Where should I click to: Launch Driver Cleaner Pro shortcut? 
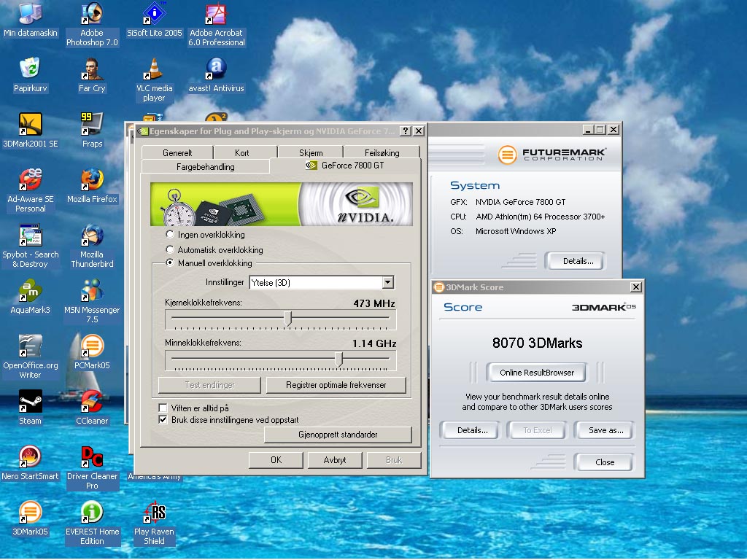pyautogui.click(x=92, y=467)
